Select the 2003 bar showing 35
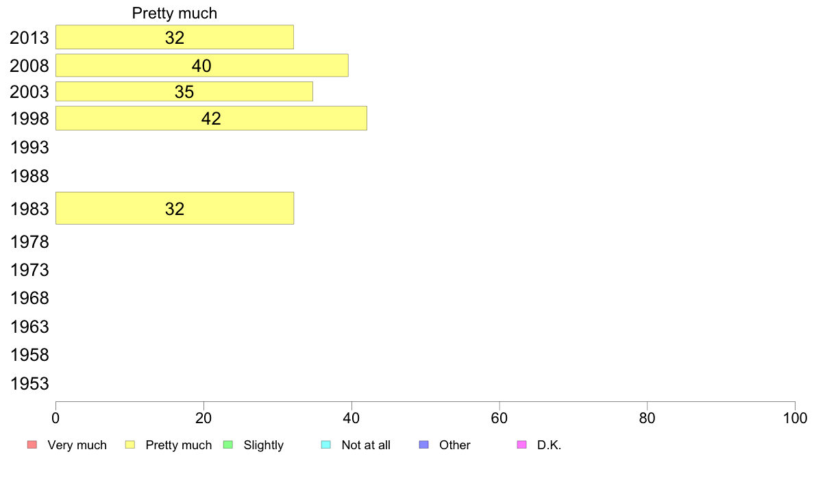 (x=184, y=91)
